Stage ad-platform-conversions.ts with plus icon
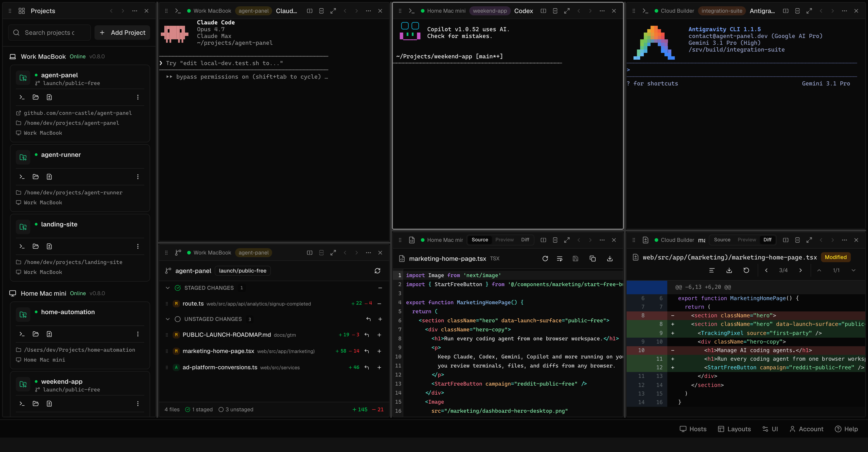 coord(380,367)
